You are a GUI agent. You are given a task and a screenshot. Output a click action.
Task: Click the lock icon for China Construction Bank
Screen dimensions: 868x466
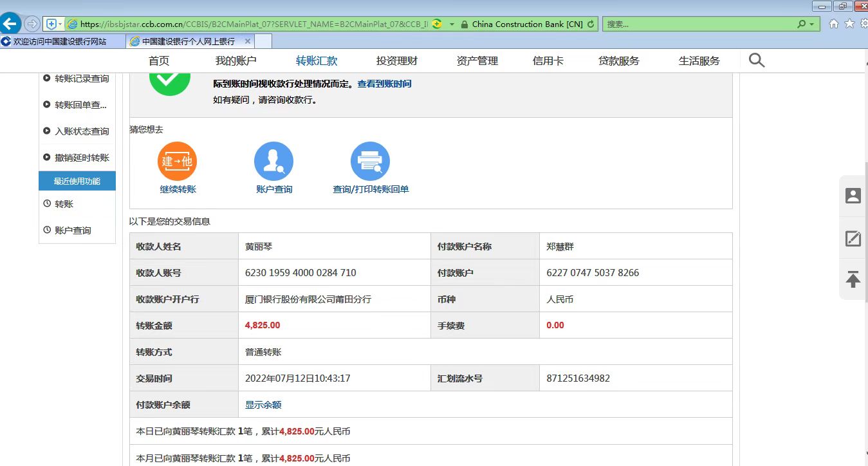click(x=465, y=24)
